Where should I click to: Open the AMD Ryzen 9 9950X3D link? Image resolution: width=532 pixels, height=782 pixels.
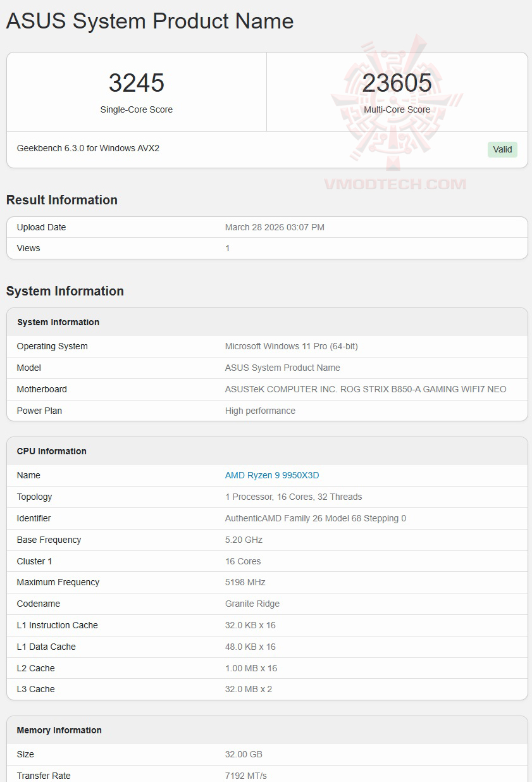click(x=272, y=475)
